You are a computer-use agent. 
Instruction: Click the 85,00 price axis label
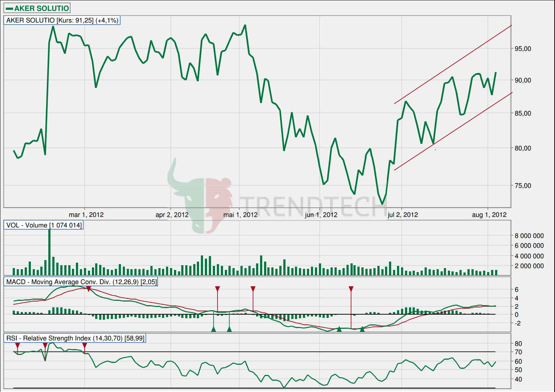[x=523, y=113]
